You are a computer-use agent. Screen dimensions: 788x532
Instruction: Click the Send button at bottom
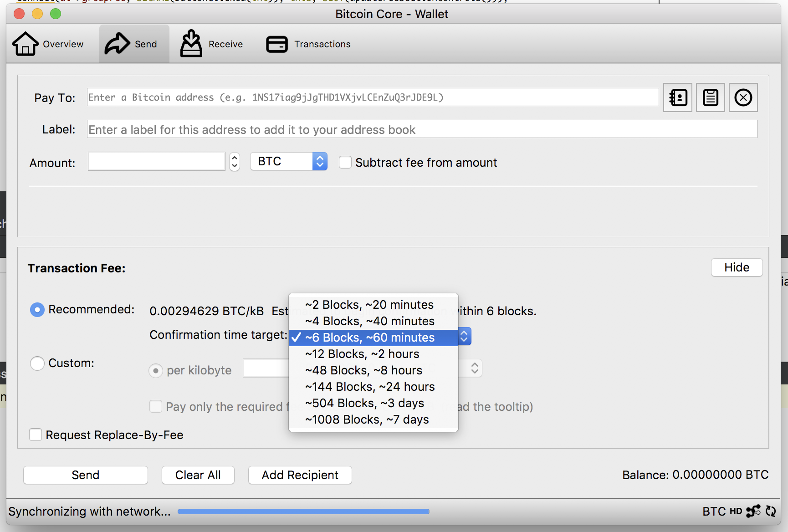point(86,475)
